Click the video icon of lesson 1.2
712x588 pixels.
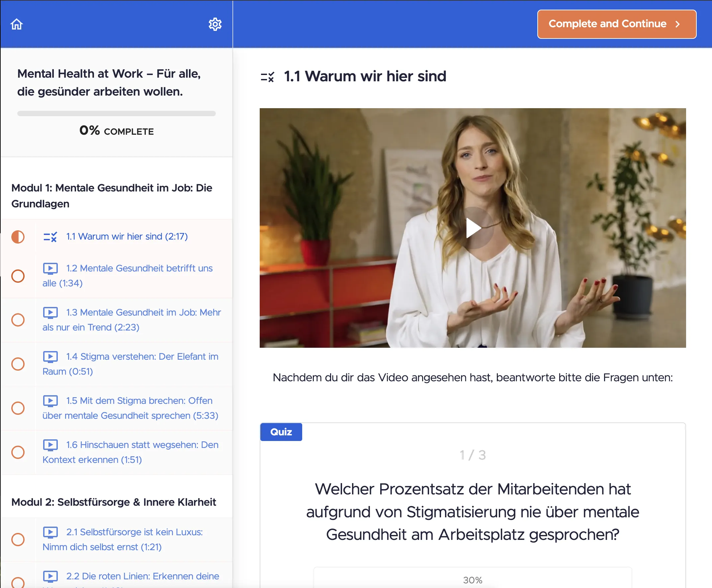(x=50, y=268)
